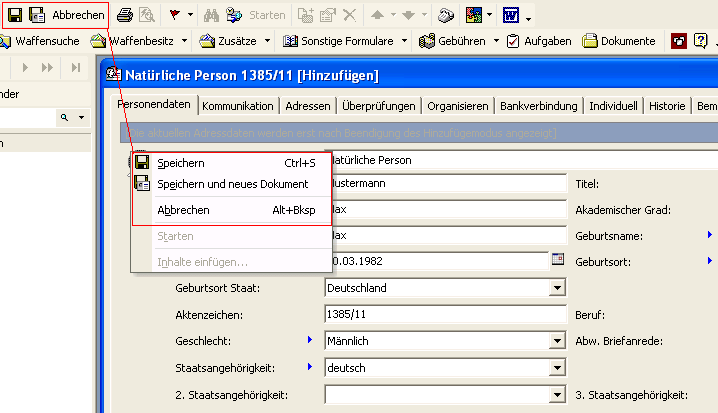
Task: Click the floppy disk Save icon in toolbar
Action: (15, 15)
